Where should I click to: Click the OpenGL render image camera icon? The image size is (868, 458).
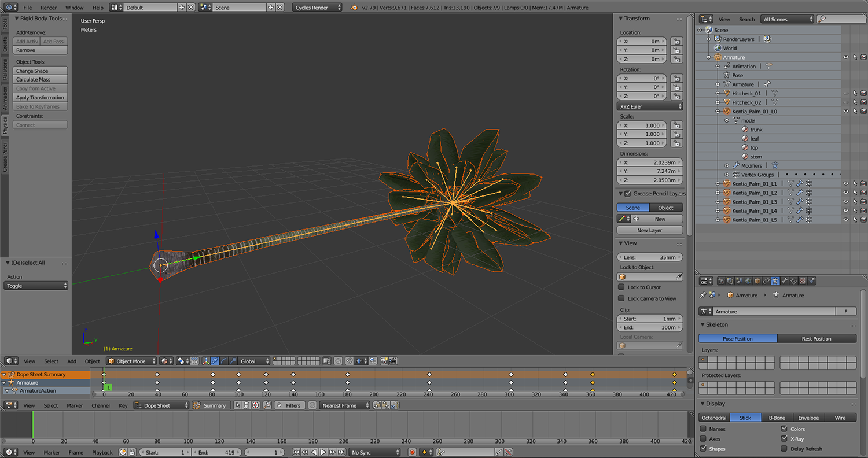tap(384, 361)
